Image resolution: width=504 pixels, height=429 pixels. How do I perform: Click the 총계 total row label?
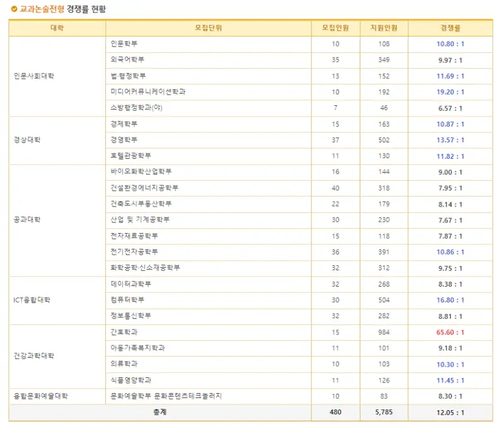pos(160,412)
